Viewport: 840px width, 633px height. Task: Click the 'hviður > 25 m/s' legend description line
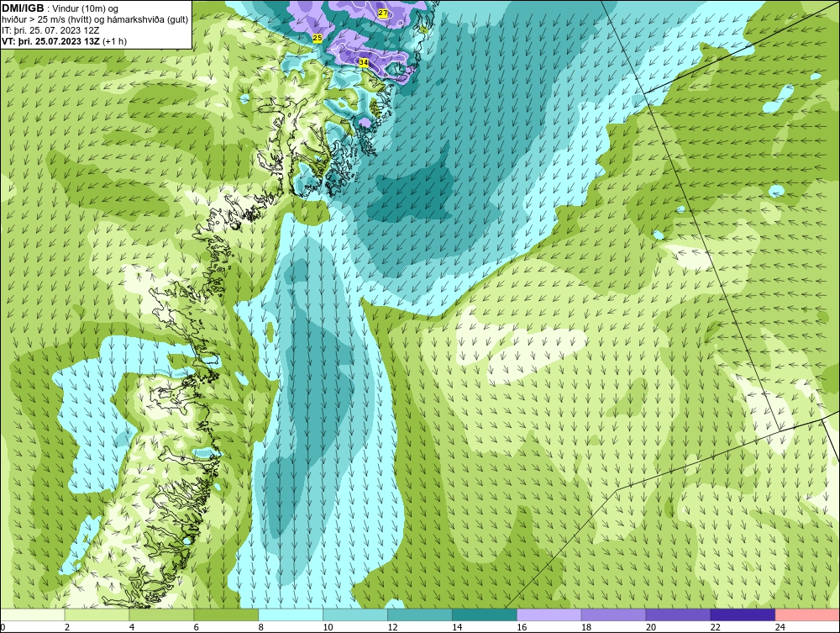click(95, 20)
